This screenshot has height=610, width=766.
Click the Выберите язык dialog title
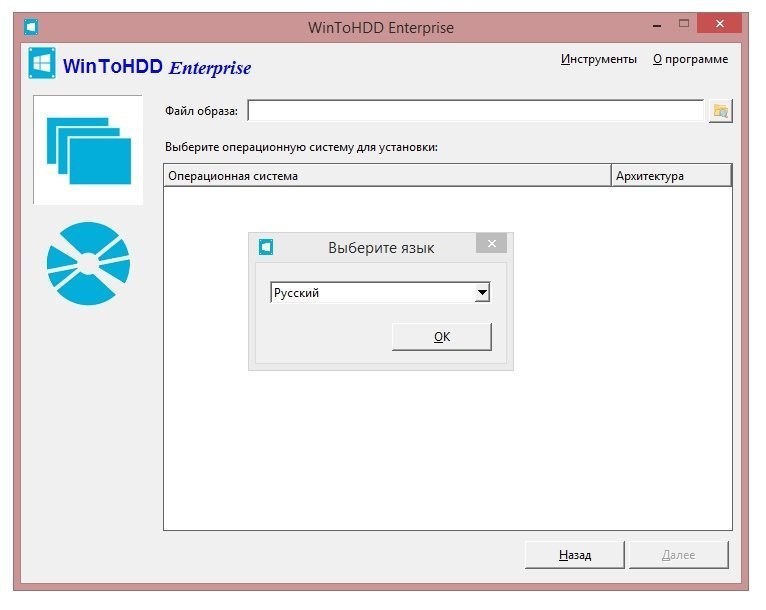click(381, 248)
